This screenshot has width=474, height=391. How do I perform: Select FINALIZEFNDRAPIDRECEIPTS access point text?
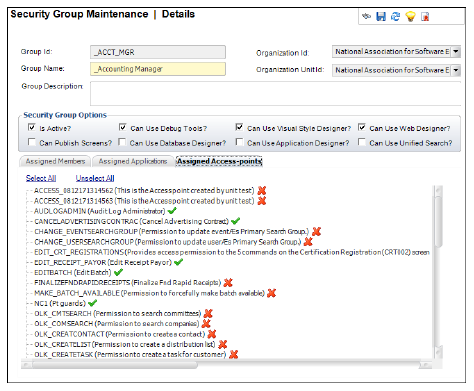127,283
